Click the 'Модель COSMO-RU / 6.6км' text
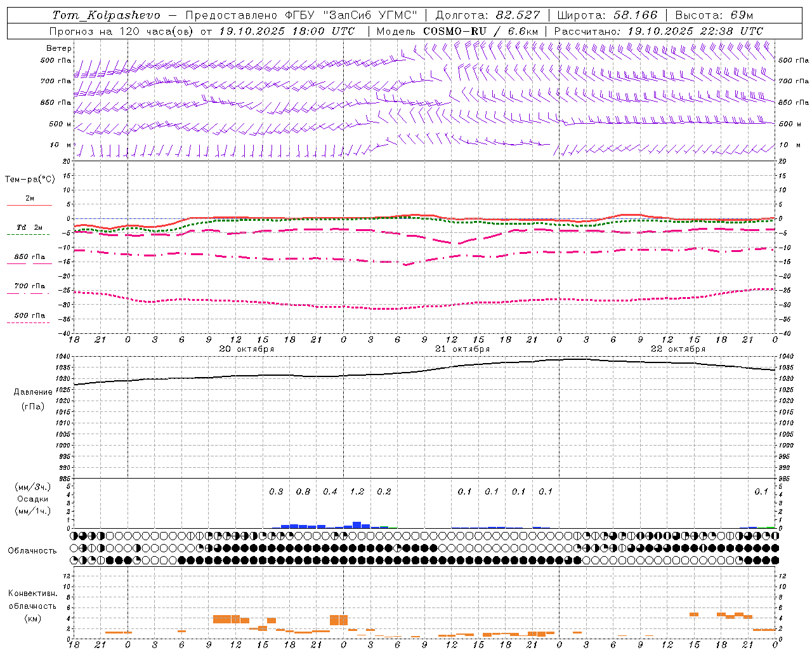This screenshot has width=812, height=650. (x=457, y=31)
